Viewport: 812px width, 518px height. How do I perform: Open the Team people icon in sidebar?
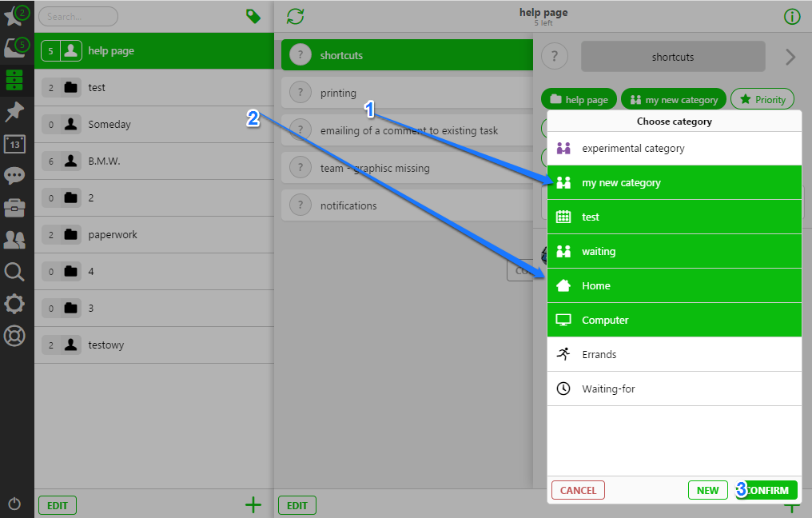(x=14, y=239)
